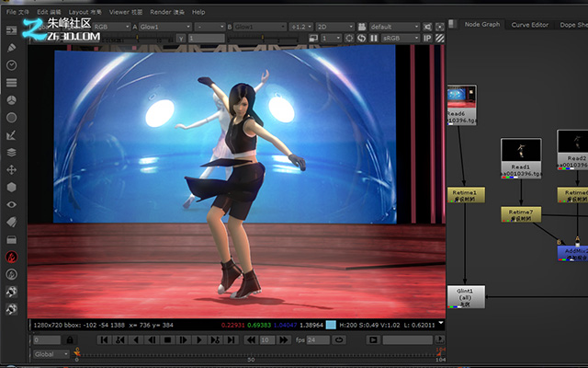Toggle the IP input process button
The width and height of the screenshot is (588, 368).
coord(427,38)
